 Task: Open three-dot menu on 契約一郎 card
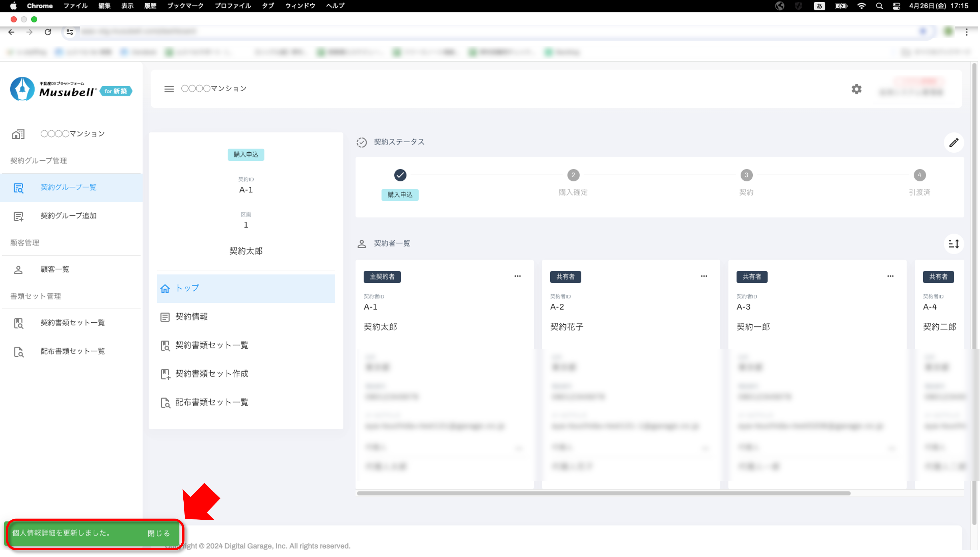890,276
